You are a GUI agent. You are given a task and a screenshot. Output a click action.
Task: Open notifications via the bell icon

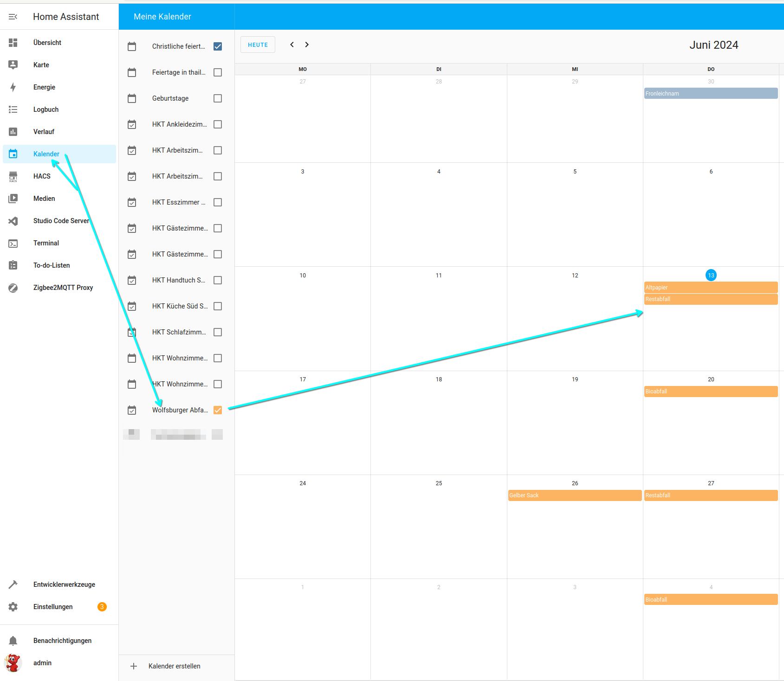click(x=13, y=641)
